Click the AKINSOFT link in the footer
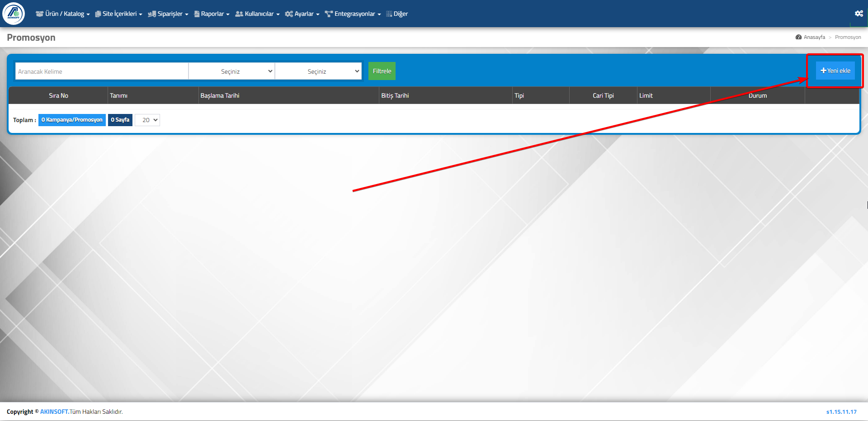Viewport: 868px width, 421px height. (x=54, y=412)
